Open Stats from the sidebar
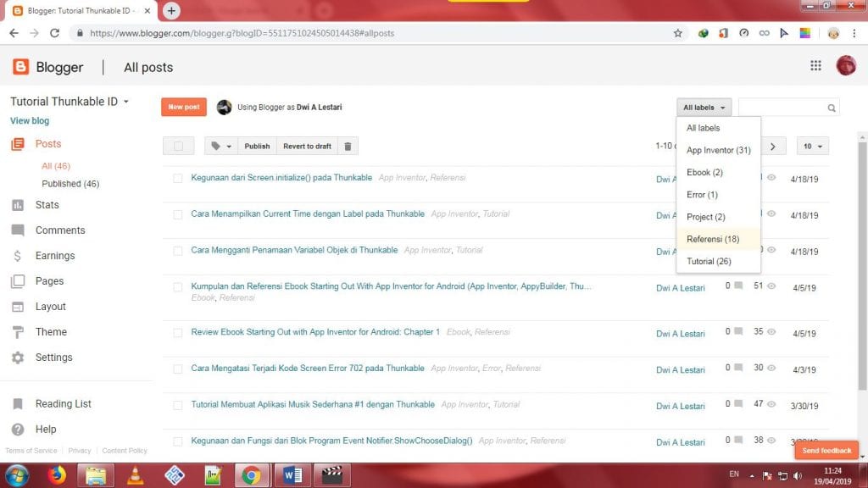Screen dimensions: 868x488 47,205
